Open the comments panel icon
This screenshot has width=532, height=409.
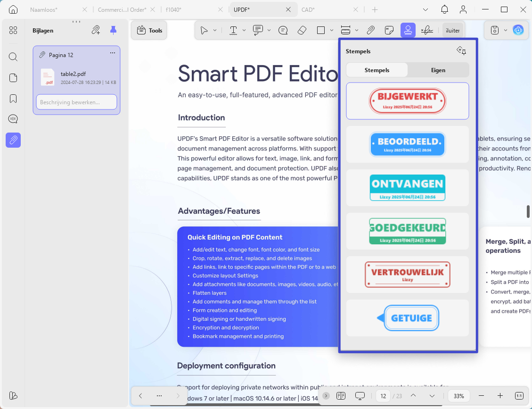(13, 119)
